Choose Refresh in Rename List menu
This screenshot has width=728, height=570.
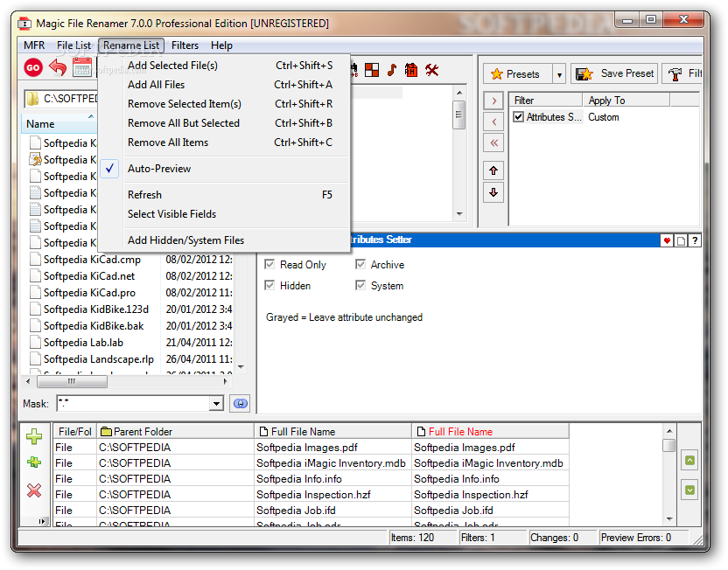[x=224, y=195]
